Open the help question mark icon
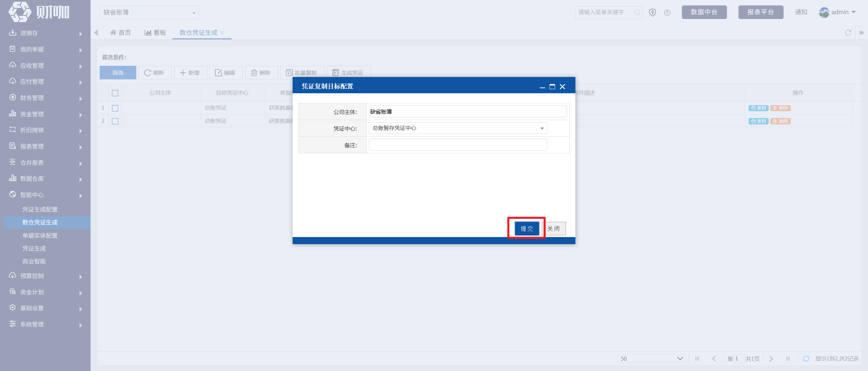 coord(667,13)
